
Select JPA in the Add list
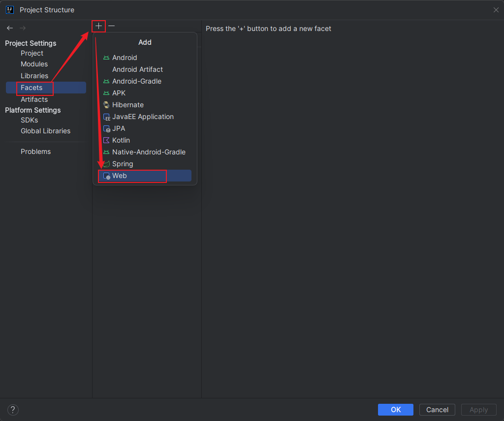[145, 128]
